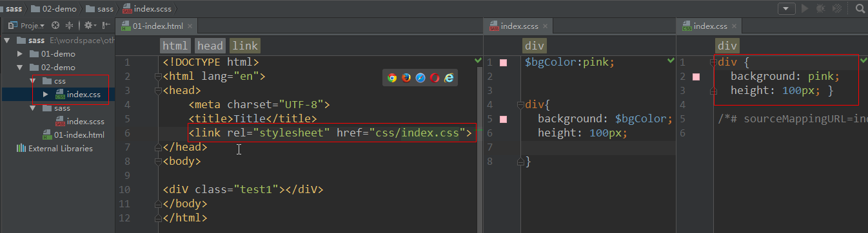The height and width of the screenshot is (233, 868).
Task: Click the diV class="test1" line
Action: coord(242,189)
